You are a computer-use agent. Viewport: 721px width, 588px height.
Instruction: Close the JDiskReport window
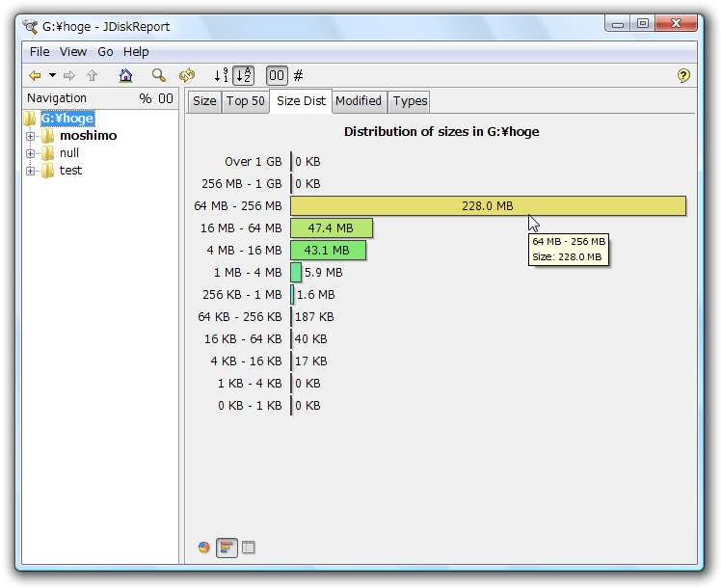tap(676, 23)
